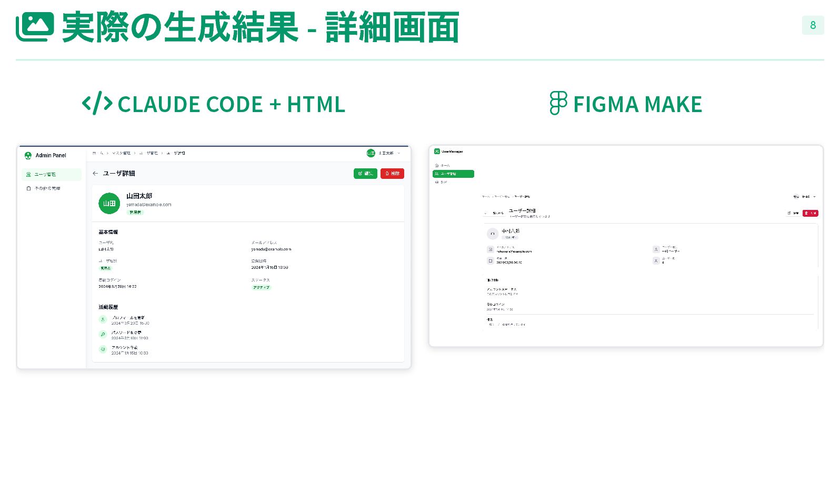Click the user role icon in UserManager card
This screenshot has height=504, width=840.
[x=656, y=249]
